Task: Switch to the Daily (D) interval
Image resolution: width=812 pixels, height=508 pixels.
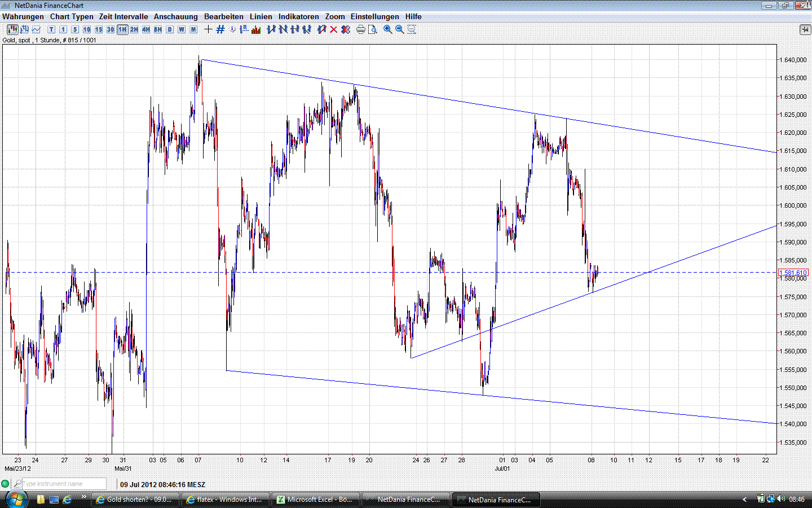Action: point(169,29)
